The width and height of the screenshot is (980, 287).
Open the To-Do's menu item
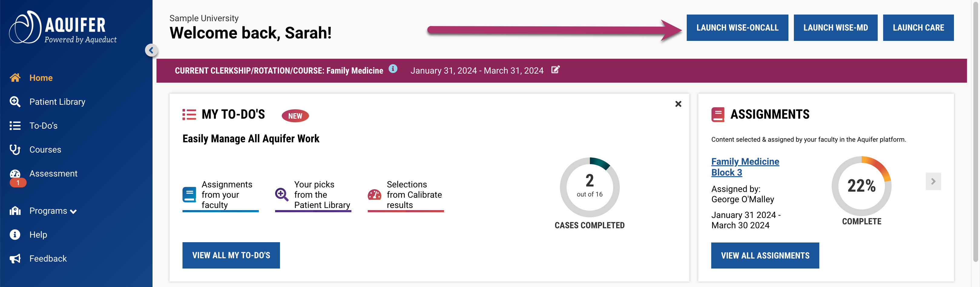coord(43,126)
